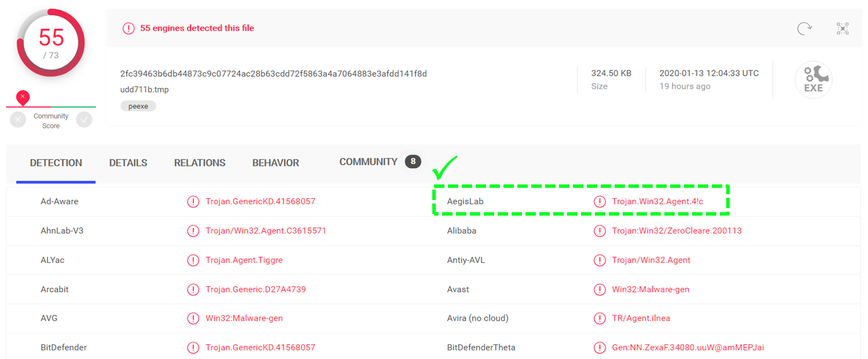
Task: Click Trojan.Win32.Agent.4!c detection result
Action: [x=658, y=202]
